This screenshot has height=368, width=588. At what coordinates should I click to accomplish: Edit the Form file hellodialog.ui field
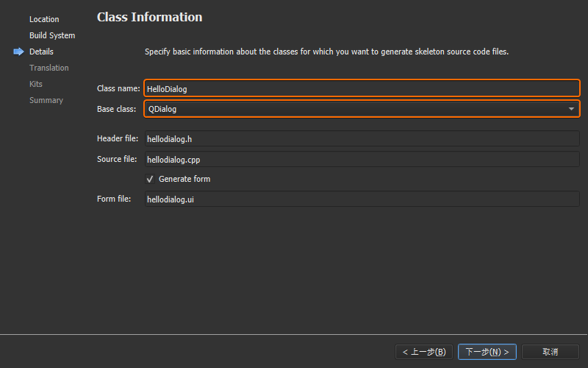[x=362, y=199]
